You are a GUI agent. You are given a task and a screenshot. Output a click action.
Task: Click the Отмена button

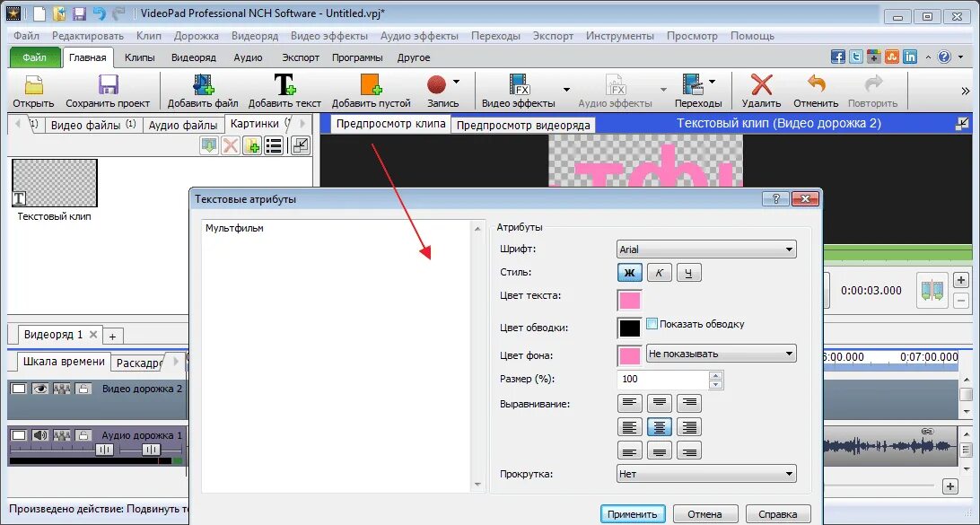[x=705, y=514]
